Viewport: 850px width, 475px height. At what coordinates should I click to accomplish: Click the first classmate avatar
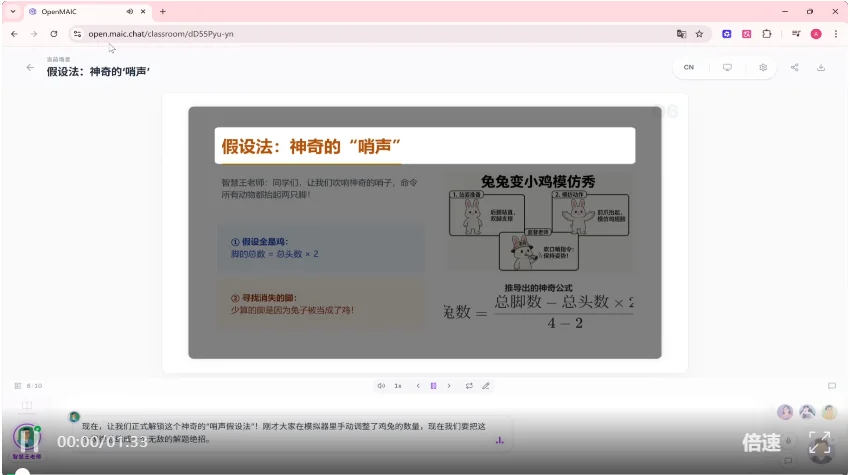click(x=785, y=412)
